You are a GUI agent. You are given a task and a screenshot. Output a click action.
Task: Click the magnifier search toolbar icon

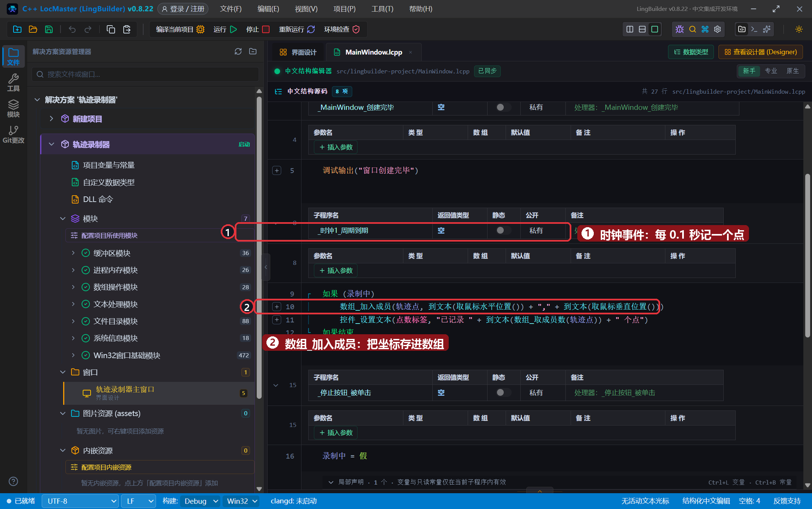coord(692,29)
